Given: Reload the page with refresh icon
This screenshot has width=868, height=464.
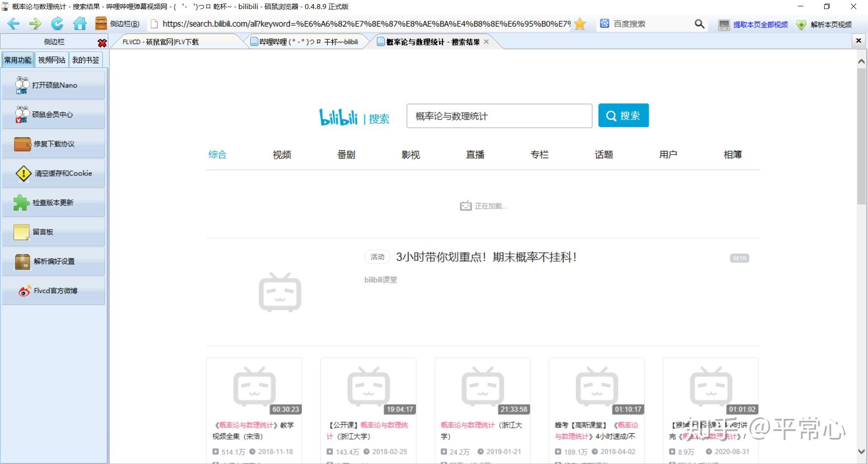Looking at the screenshot, I should pyautogui.click(x=57, y=23).
